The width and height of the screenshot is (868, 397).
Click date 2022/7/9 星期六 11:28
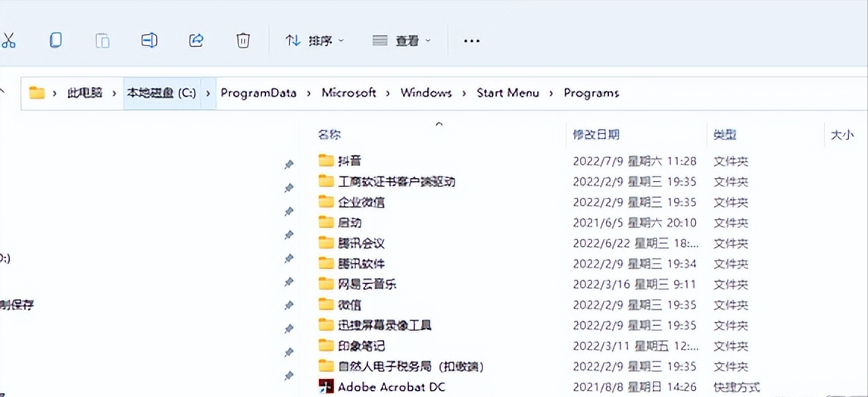click(x=635, y=161)
